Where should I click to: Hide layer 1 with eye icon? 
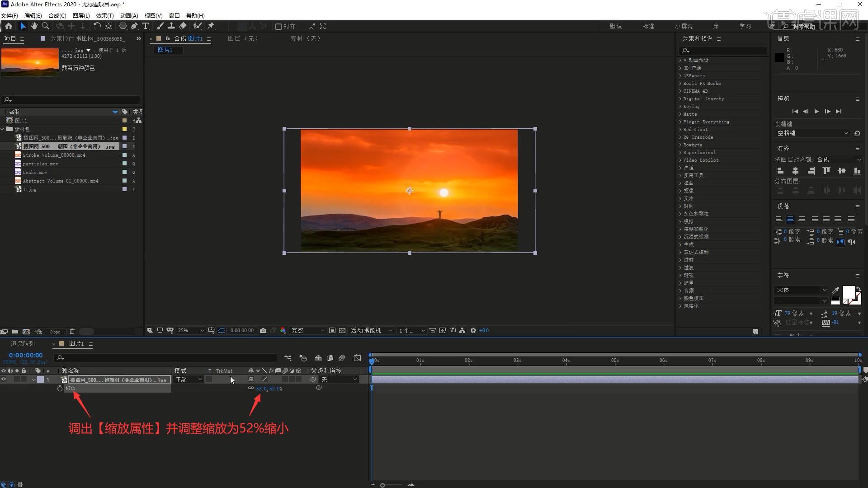[4, 380]
